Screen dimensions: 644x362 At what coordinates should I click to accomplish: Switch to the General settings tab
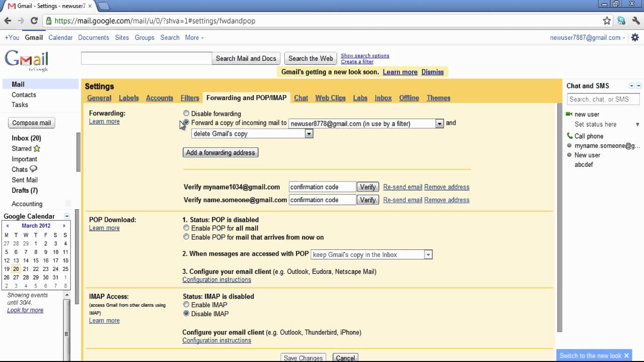pos(99,98)
